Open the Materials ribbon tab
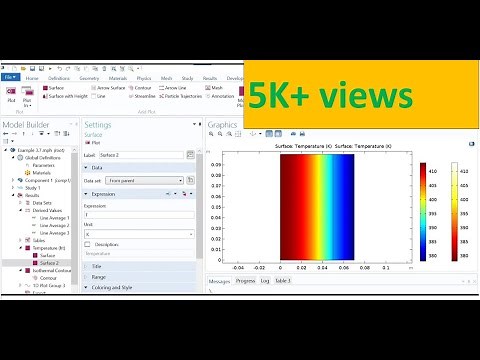The width and height of the screenshot is (480, 360). point(118,78)
